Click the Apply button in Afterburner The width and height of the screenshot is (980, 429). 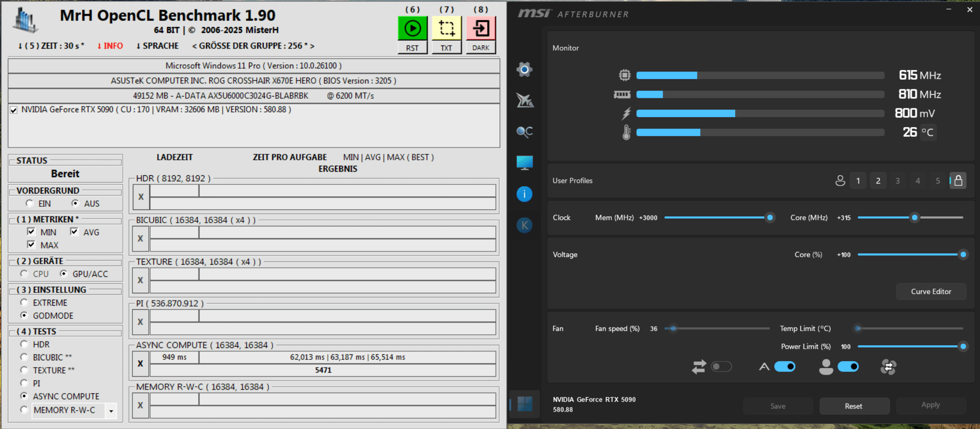930,405
